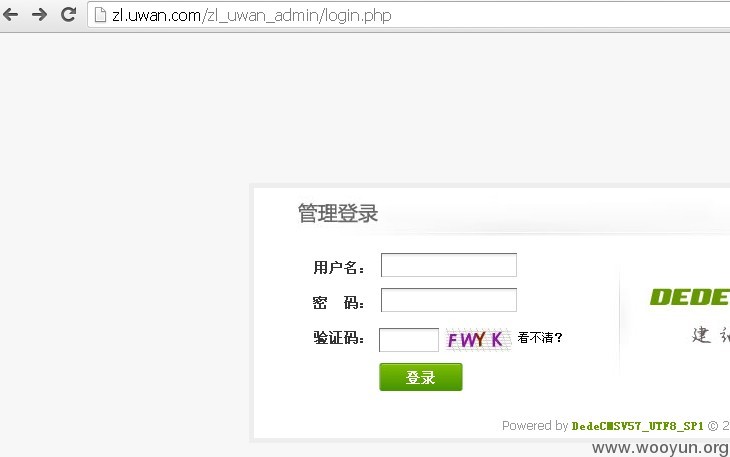Click the browser forward arrow

pyautogui.click(x=40, y=14)
